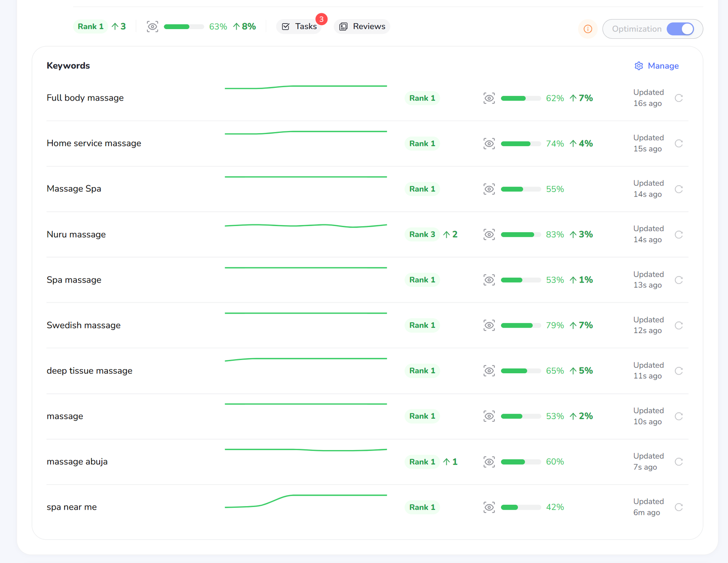
Task: Refresh the Home service massage keyword
Action: coord(678,143)
